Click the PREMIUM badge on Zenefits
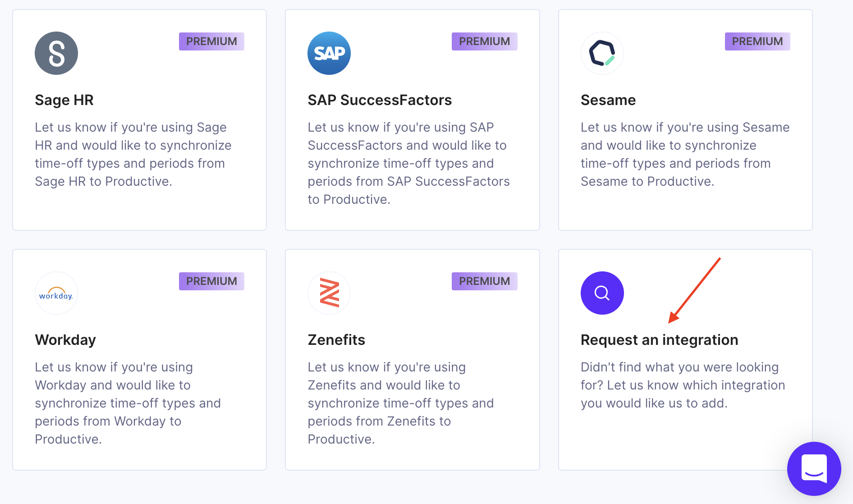This screenshot has height=504, width=853. click(485, 281)
